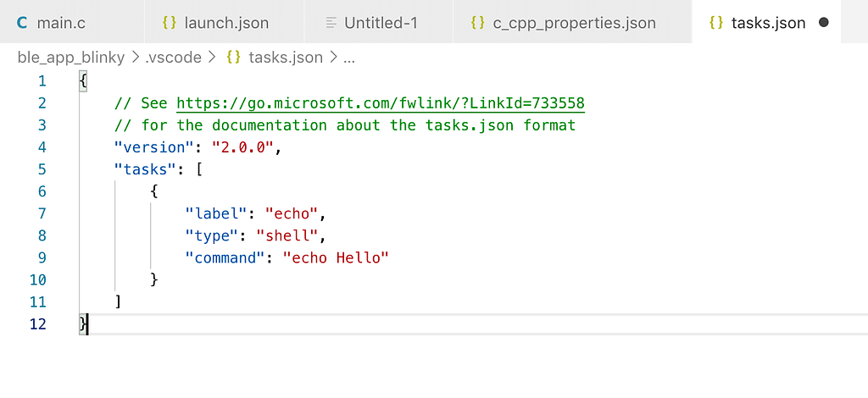Image resolution: width=868 pixels, height=398 pixels.
Task: Select ble_app_blinky in the breadcrumb
Action: pyautogui.click(x=71, y=58)
